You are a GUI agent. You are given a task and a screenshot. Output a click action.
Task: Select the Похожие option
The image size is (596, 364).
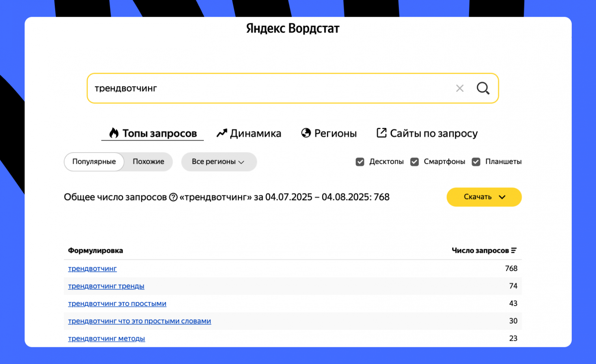click(148, 162)
